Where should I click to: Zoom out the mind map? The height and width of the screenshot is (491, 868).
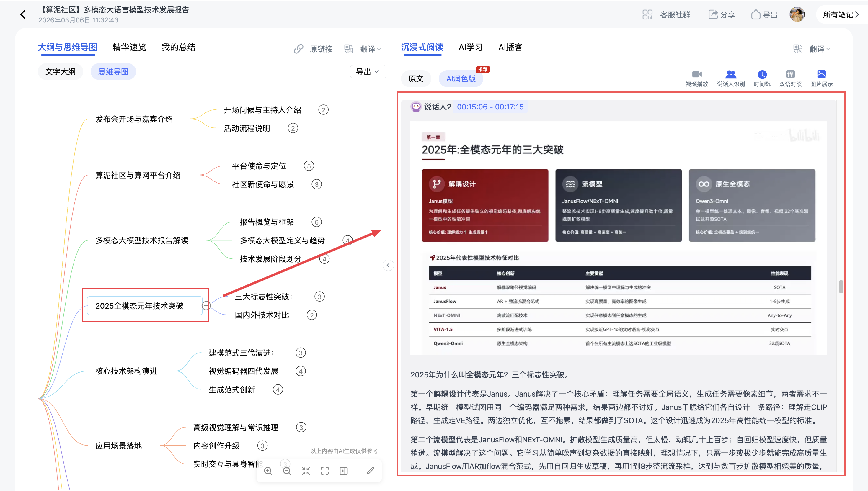click(287, 471)
